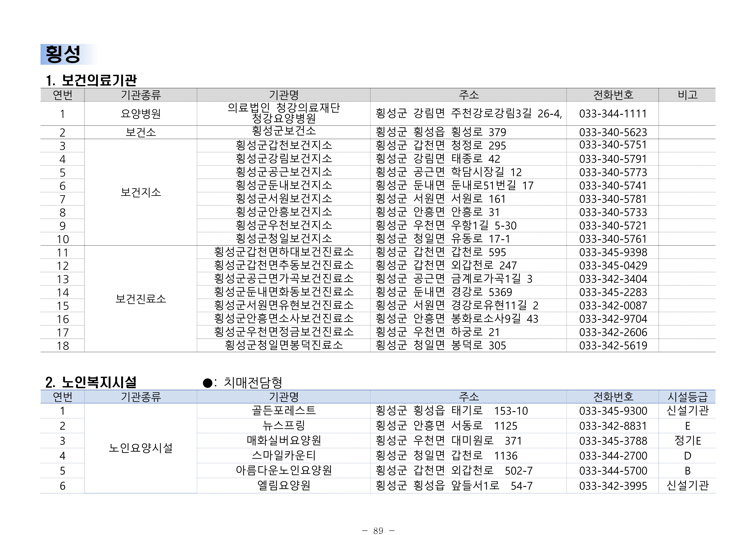Click the page number 89
Viewport: 756px width, 535px height.
tap(378, 530)
